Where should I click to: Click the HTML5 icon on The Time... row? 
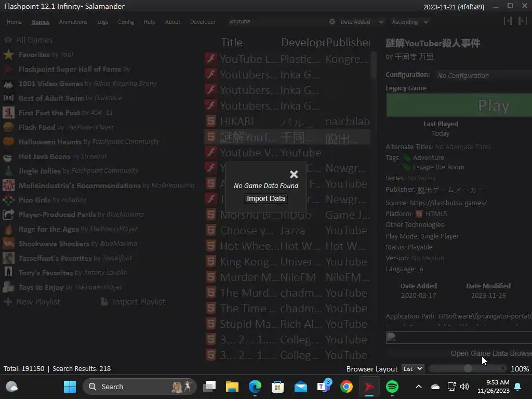(211, 309)
